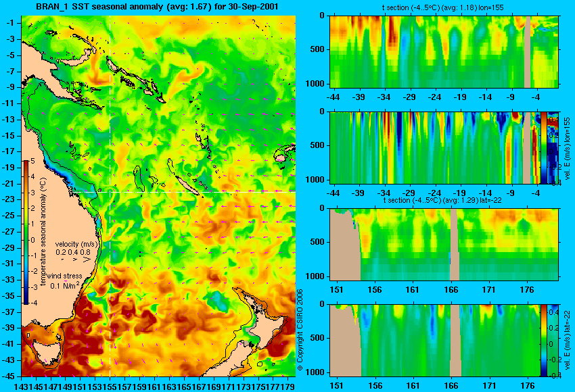Click the 't section (-4..5°C) (avg: 1.29) lat=-22' title
Viewport: 575px width, 392px height.
(442, 201)
